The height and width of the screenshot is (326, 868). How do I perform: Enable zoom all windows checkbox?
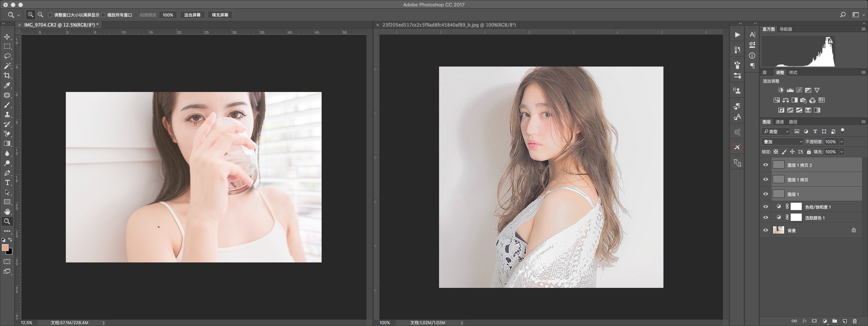click(103, 15)
